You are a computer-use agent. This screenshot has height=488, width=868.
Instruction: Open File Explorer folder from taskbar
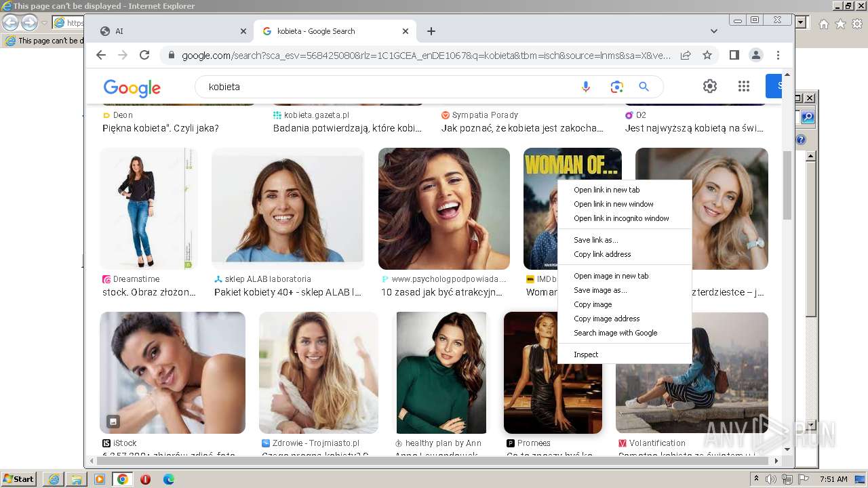(77, 479)
